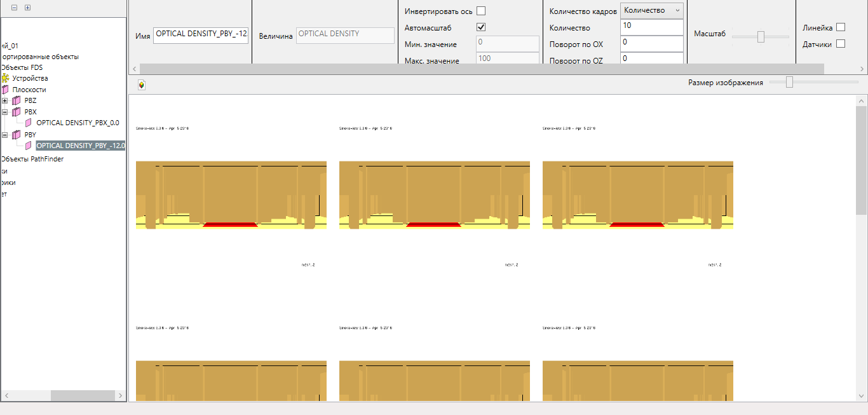This screenshot has height=415, width=868.
Task: Click the Мин. значение field
Action: pyautogui.click(x=508, y=44)
